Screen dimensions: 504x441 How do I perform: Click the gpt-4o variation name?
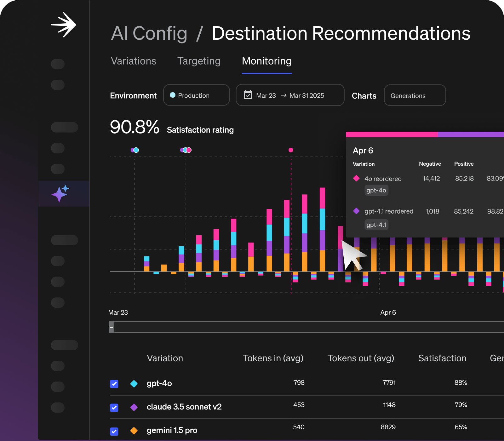[x=159, y=383]
